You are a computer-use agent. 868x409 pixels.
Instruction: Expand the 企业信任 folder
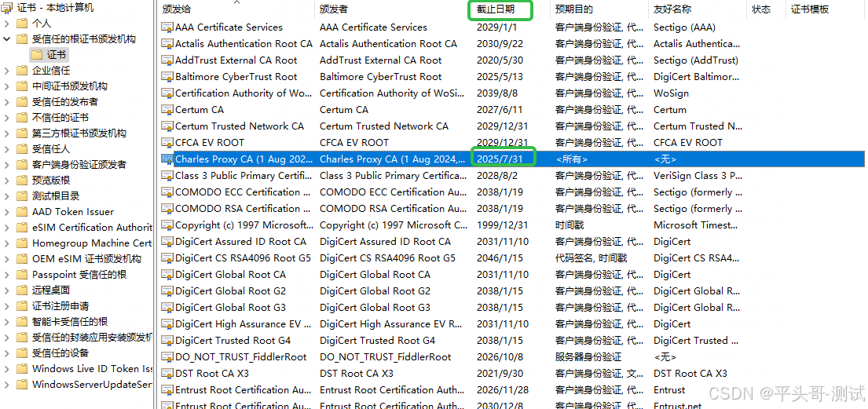click(x=6, y=71)
